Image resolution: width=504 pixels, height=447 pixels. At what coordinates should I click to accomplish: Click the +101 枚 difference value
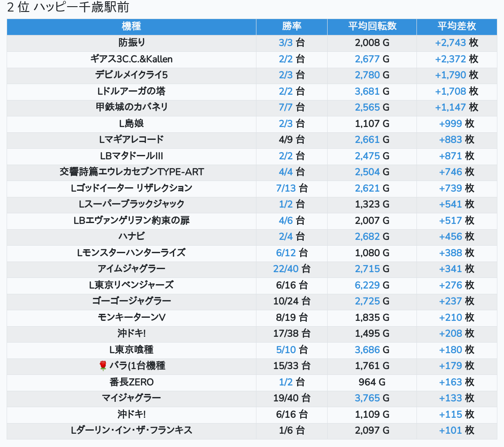tap(456, 431)
